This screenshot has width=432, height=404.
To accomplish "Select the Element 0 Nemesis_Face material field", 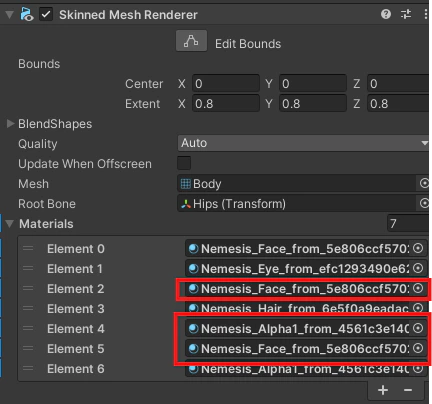I will [298, 249].
